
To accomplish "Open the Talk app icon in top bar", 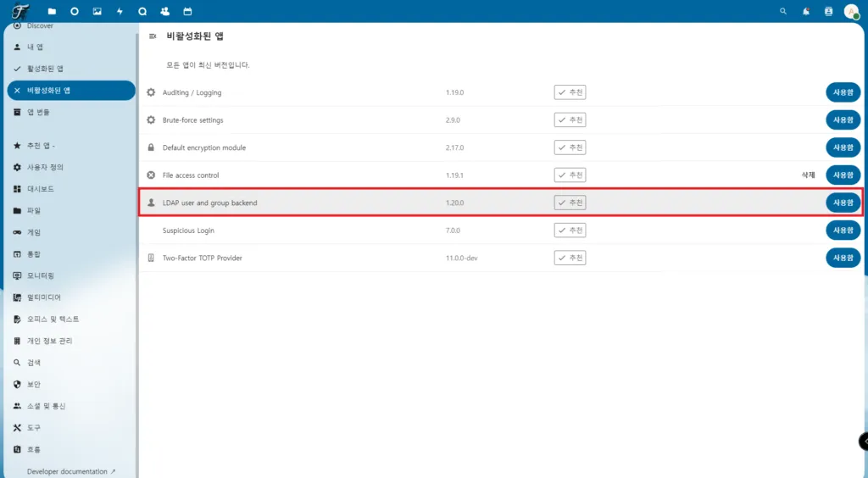I will coord(142,11).
